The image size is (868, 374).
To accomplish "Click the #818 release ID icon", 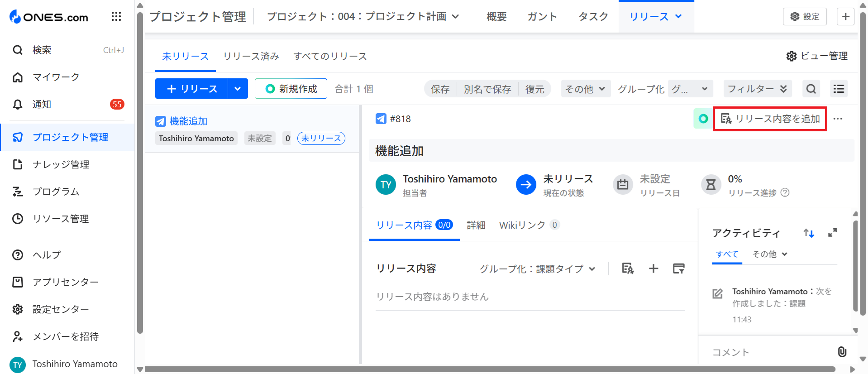I will pyautogui.click(x=381, y=119).
